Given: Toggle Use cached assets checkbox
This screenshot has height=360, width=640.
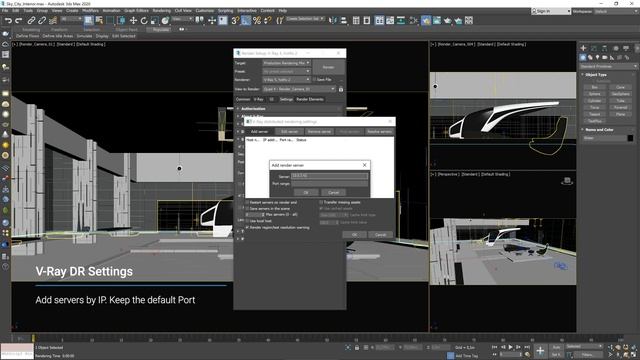Looking at the screenshot, I should click(321, 209).
